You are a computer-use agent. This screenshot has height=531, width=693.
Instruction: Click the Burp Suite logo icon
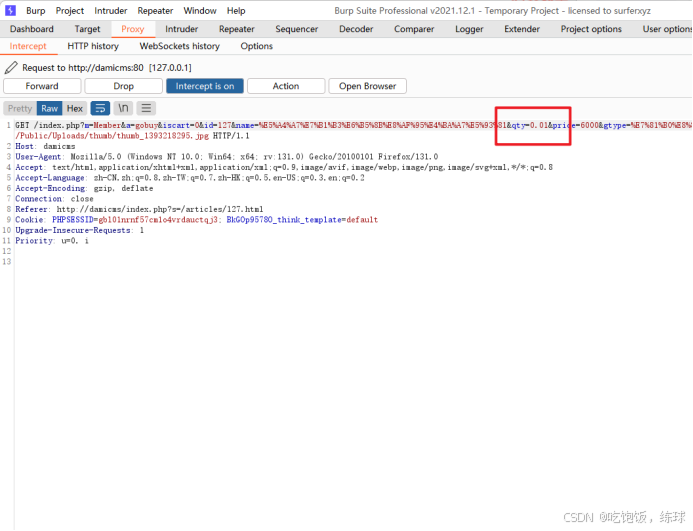tap(10, 10)
